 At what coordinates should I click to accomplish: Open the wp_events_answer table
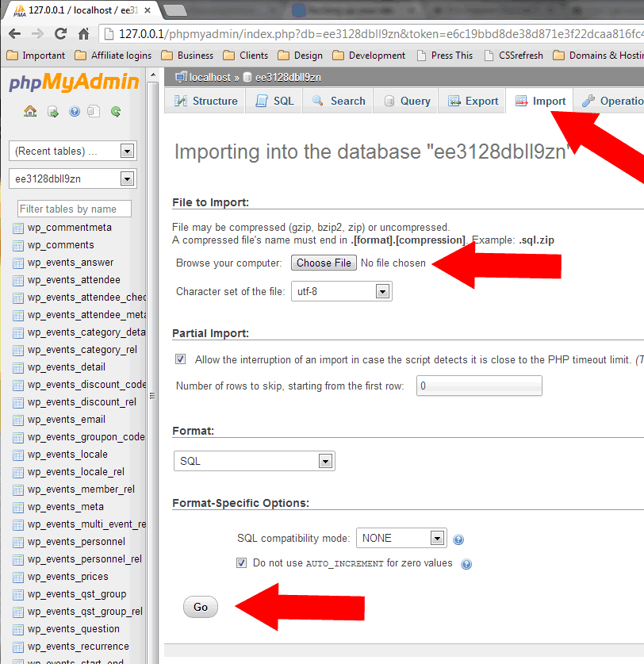(71, 263)
